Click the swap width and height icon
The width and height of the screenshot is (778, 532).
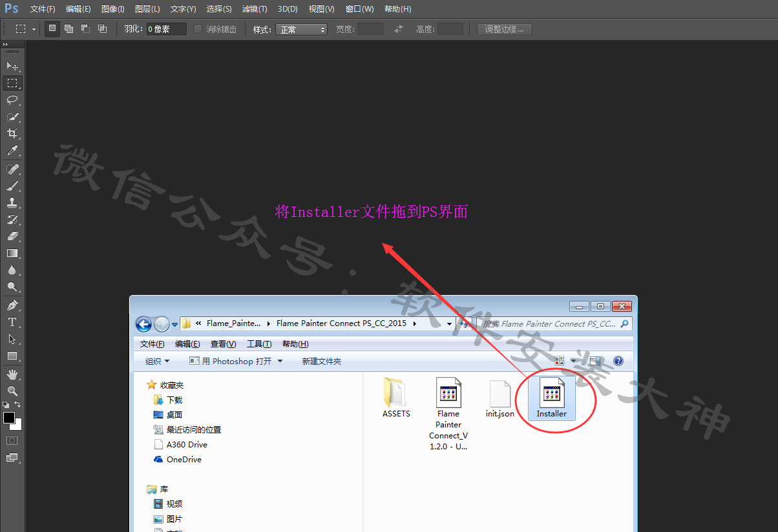(399, 29)
